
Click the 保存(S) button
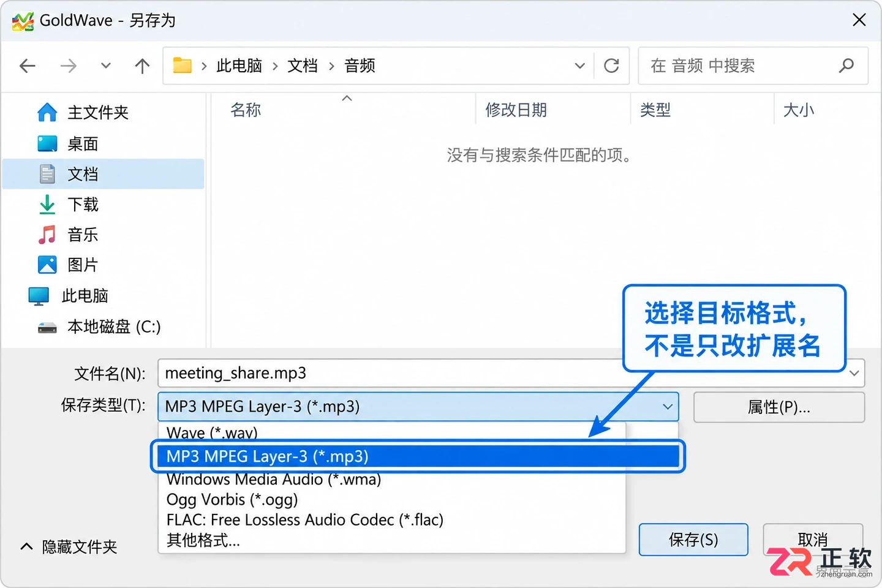pyautogui.click(x=693, y=540)
